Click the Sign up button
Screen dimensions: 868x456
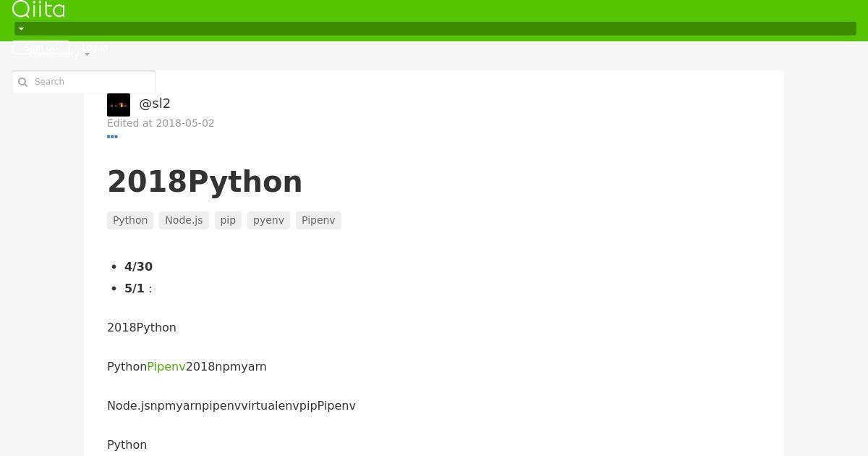coord(41,48)
